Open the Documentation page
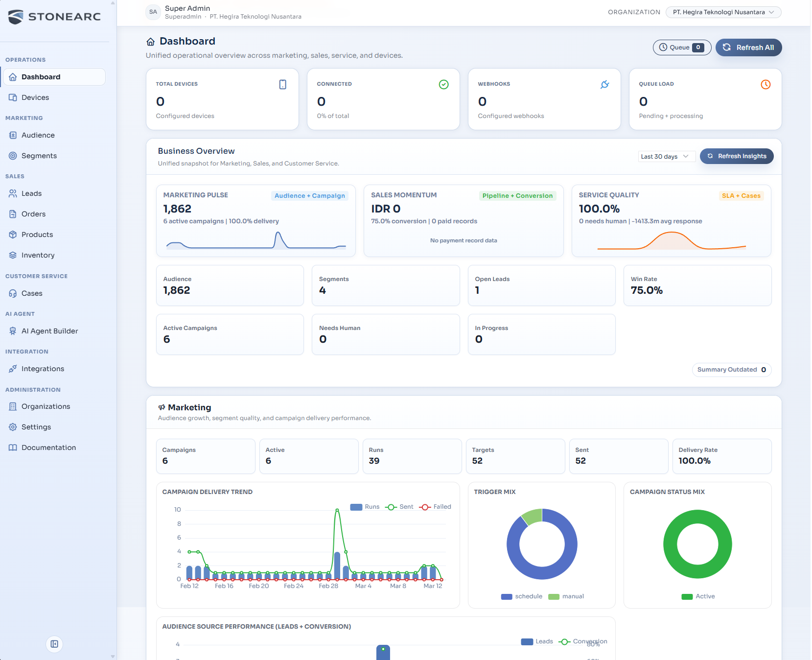Viewport: 812px width, 660px height. (x=48, y=448)
